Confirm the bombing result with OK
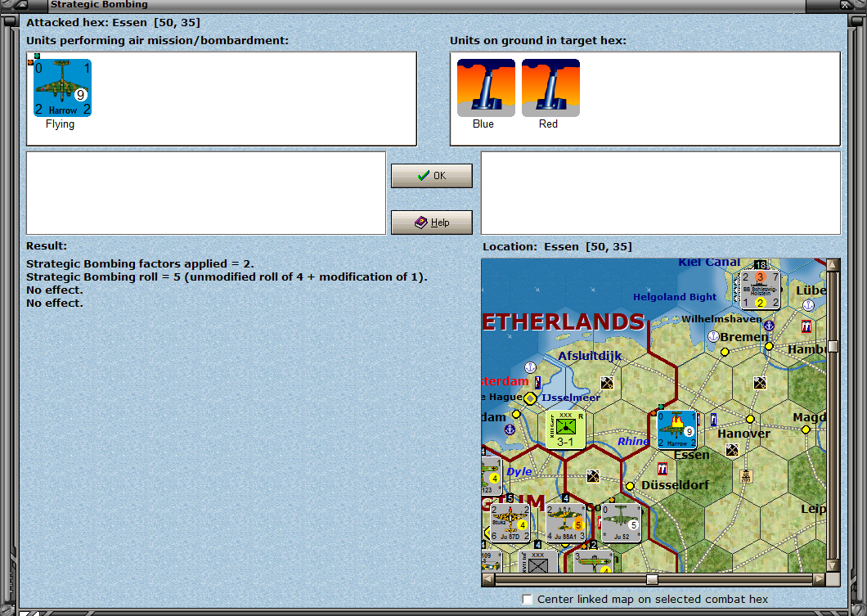 coord(432,176)
